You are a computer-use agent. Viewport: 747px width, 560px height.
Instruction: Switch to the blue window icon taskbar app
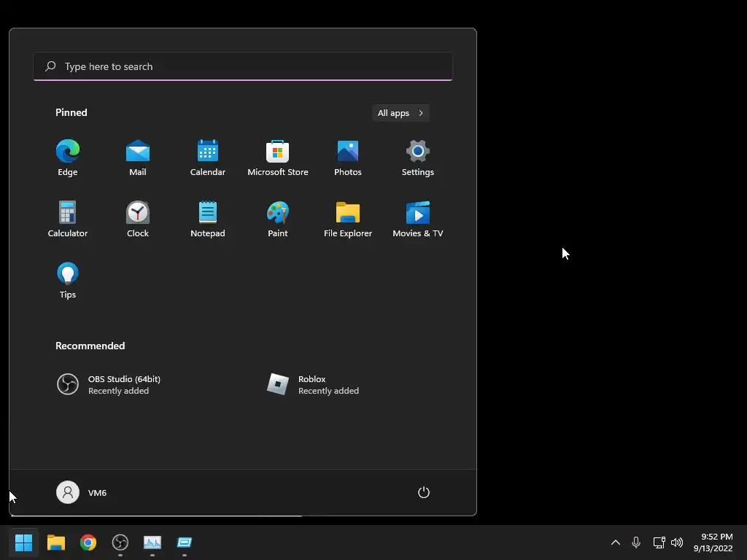[185, 542]
